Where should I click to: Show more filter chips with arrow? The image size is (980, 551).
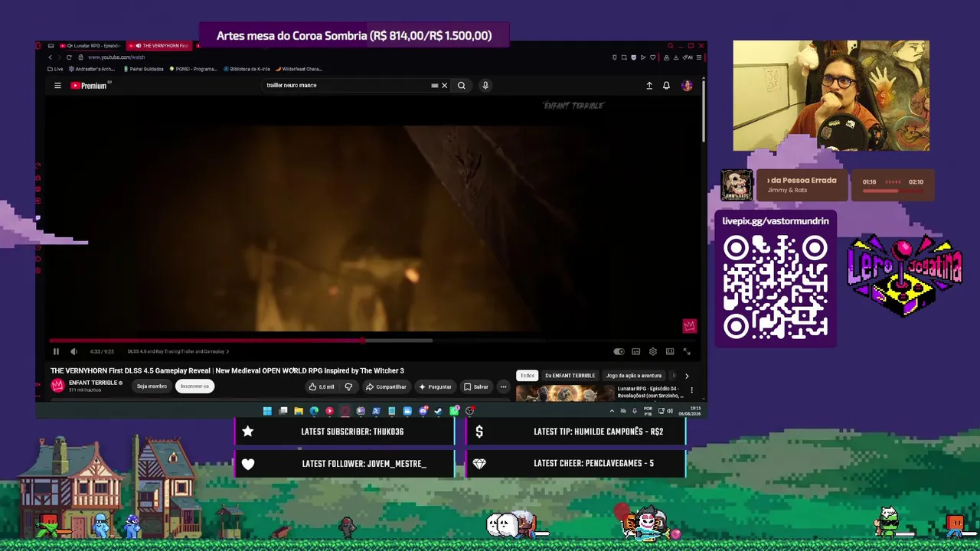pyautogui.click(x=686, y=376)
